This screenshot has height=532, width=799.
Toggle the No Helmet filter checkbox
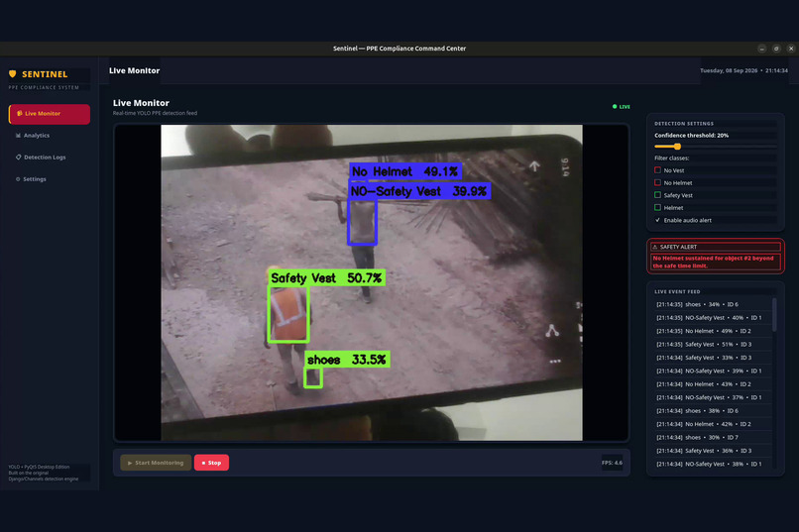coord(657,182)
